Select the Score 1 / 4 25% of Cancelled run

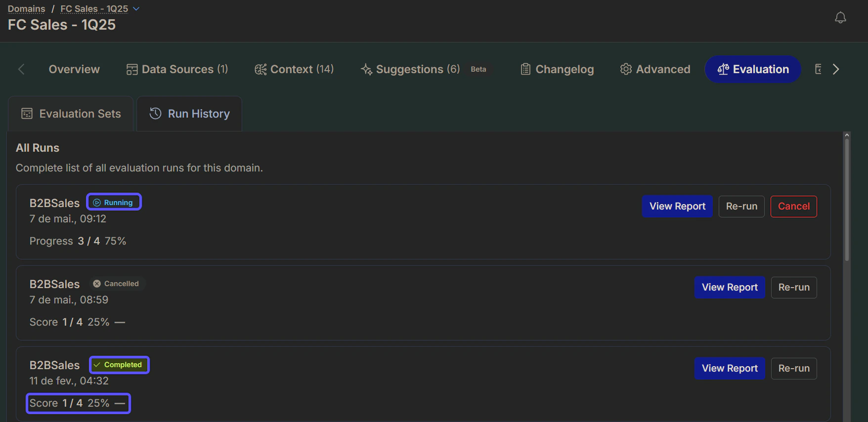point(77,322)
